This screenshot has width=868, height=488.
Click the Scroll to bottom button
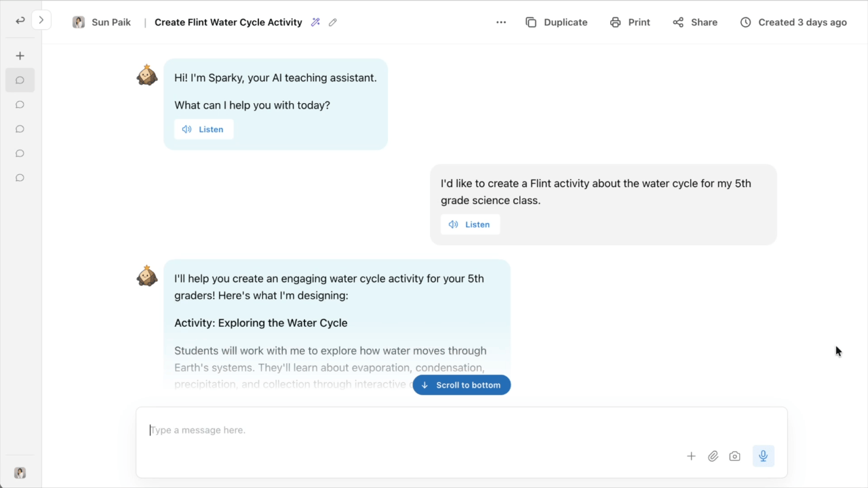(462, 385)
